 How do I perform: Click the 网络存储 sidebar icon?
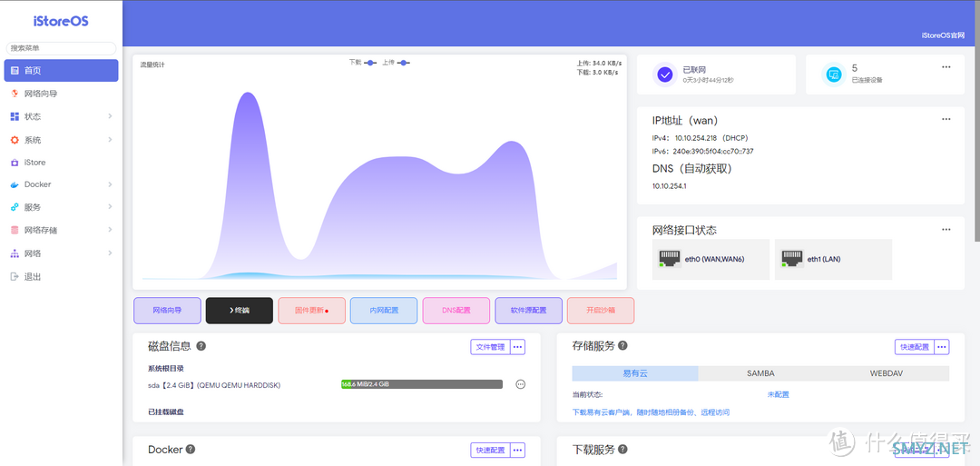tap(15, 230)
